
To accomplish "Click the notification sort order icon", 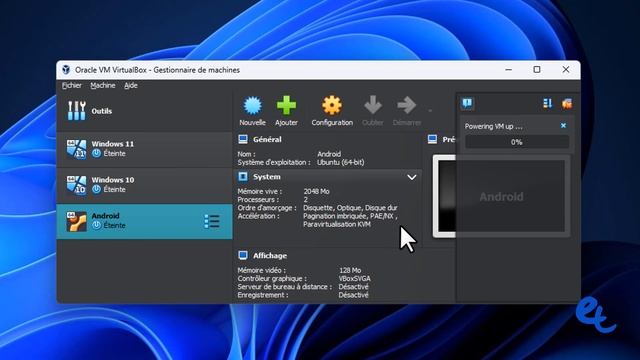I will (x=548, y=103).
